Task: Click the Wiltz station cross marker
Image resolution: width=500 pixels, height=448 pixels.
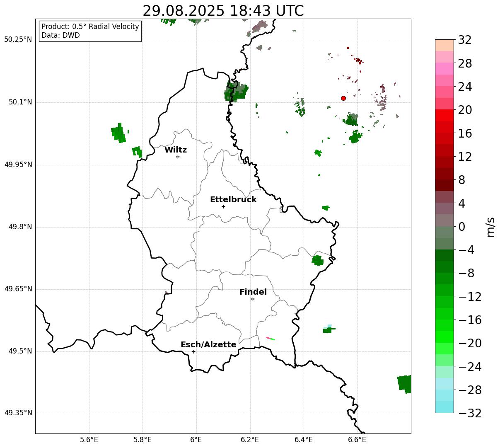Action: (x=178, y=157)
